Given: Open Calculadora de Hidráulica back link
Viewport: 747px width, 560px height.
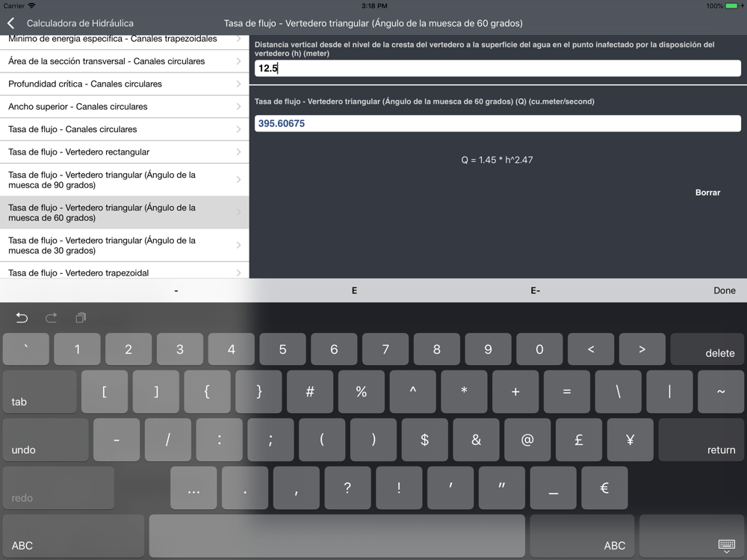Looking at the screenshot, I should [x=80, y=23].
